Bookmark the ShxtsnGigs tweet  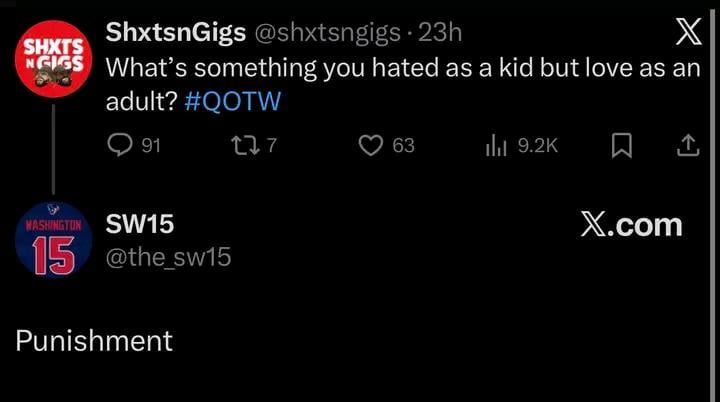[x=620, y=146]
